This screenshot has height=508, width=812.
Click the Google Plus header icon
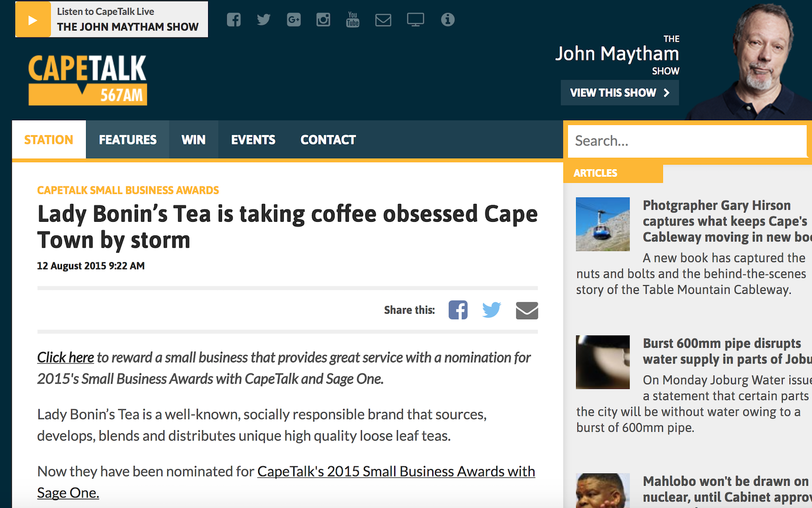293,20
